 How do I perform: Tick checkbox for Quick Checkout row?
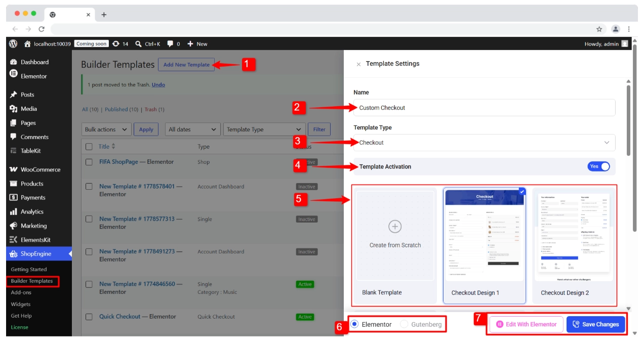tap(89, 317)
